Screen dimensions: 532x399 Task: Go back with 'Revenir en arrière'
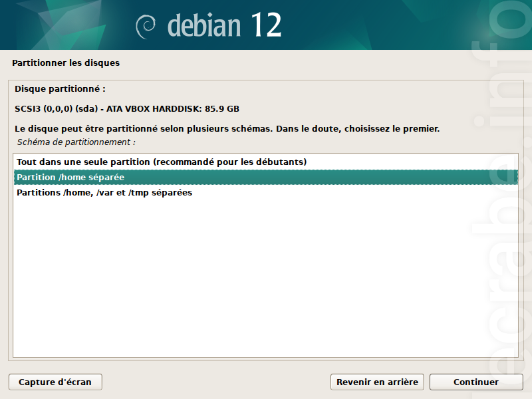(377, 382)
